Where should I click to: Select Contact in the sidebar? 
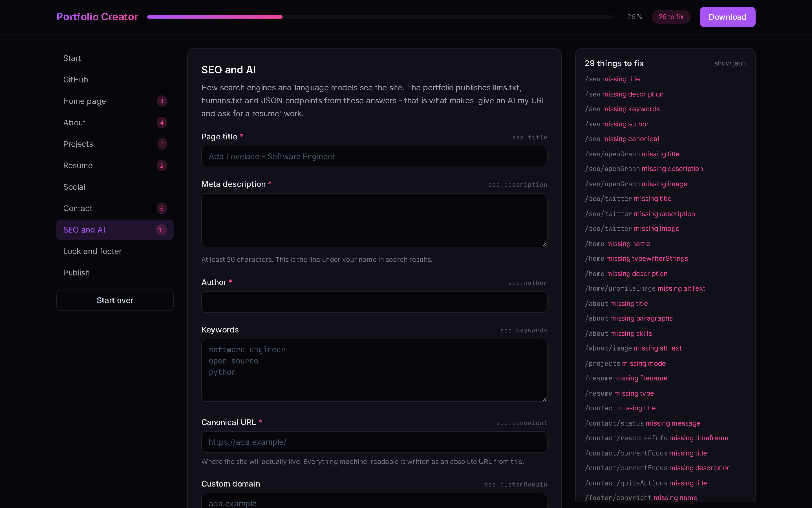pyautogui.click(x=115, y=208)
